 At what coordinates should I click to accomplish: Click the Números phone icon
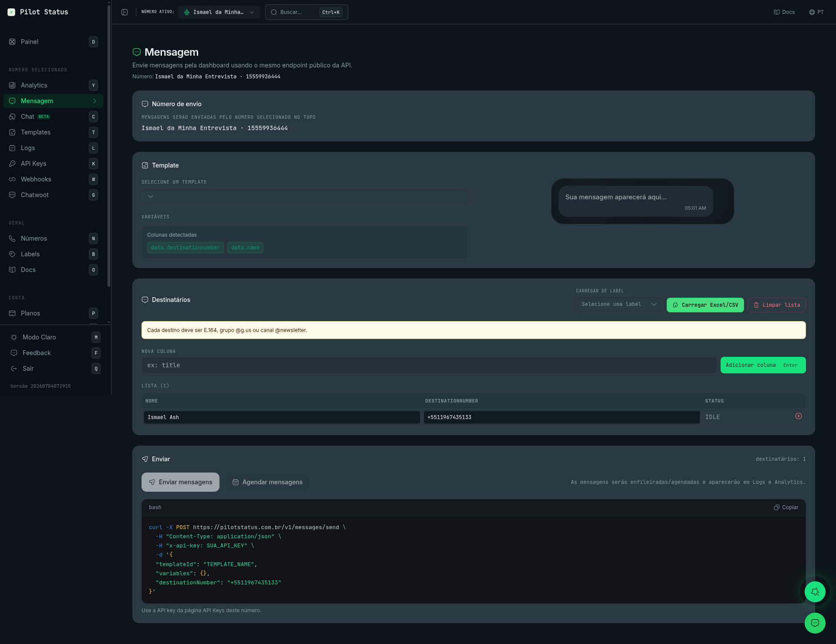[12, 238]
